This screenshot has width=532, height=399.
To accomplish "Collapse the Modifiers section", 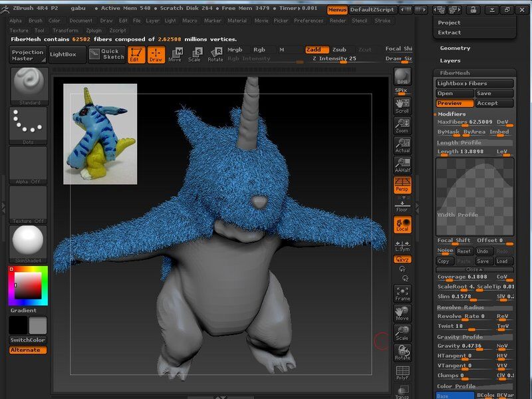I will pyautogui.click(x=452, y=114).
